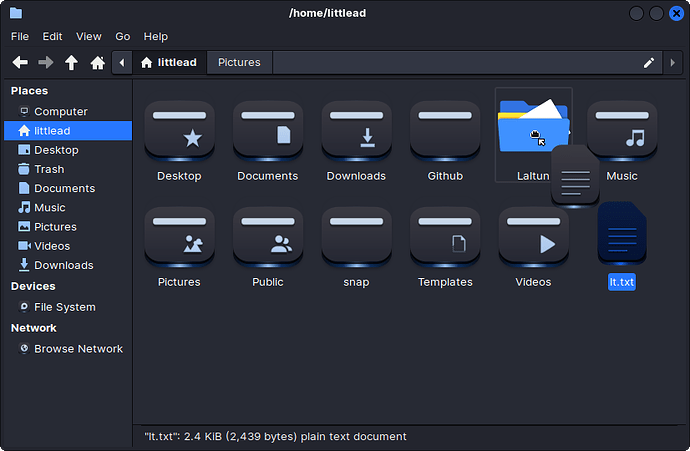Screen dimensions: 690x451
Task: Open Trash from the sidebar
Action: pos(68,169)
